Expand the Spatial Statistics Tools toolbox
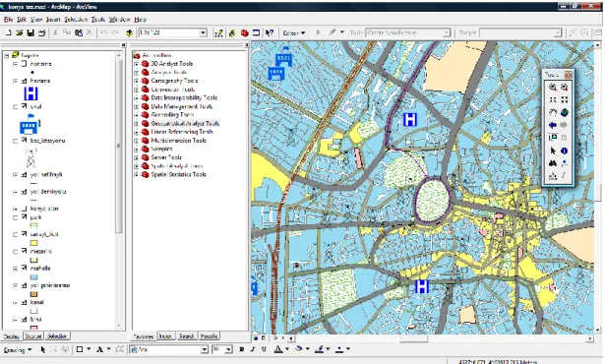 point(136,175)
